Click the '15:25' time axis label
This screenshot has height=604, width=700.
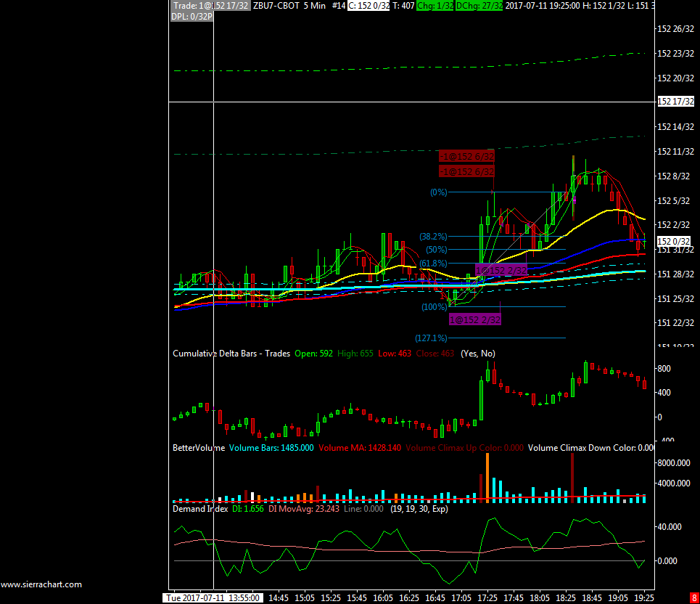(x=330, y=597)
